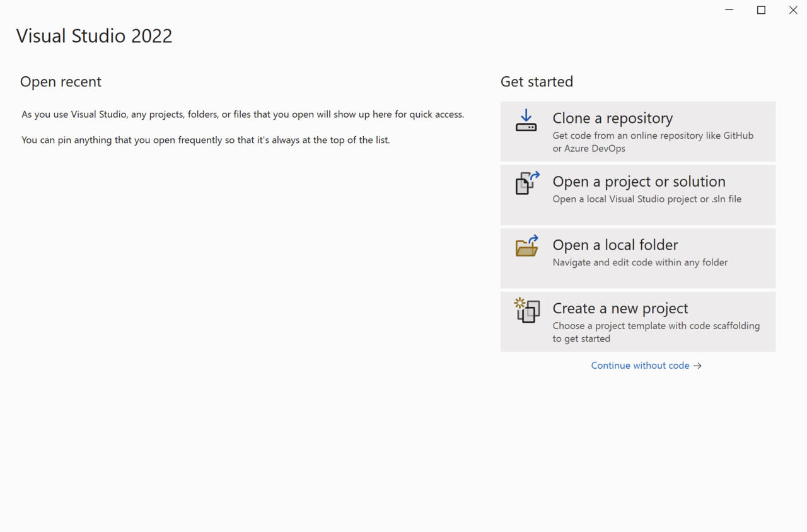Choose the Open a project or solution heading
Viewport: 807px width, 532px height.
coord(639,182)
